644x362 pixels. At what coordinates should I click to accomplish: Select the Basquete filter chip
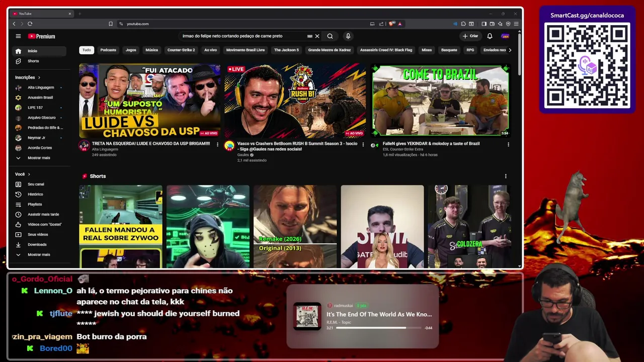(x=449, y=50)
